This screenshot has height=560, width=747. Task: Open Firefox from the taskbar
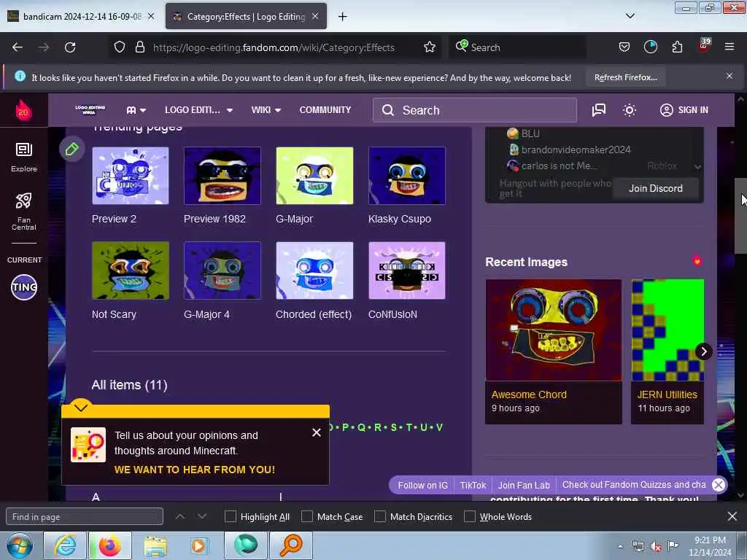tap(109, 545)
